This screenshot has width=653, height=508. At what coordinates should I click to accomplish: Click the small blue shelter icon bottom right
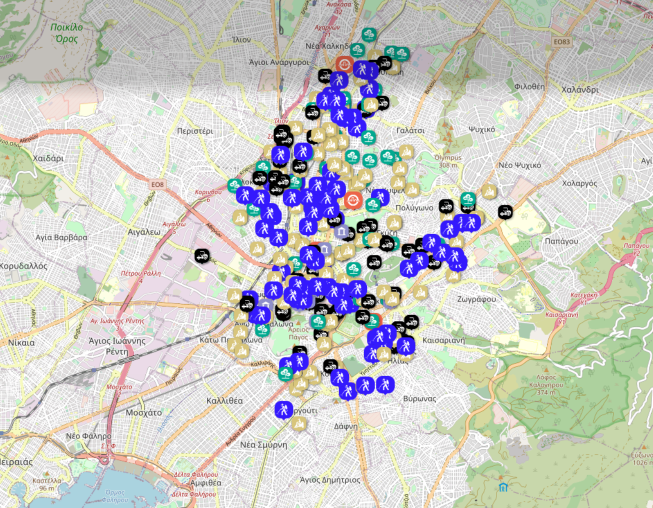coord(503,487)
